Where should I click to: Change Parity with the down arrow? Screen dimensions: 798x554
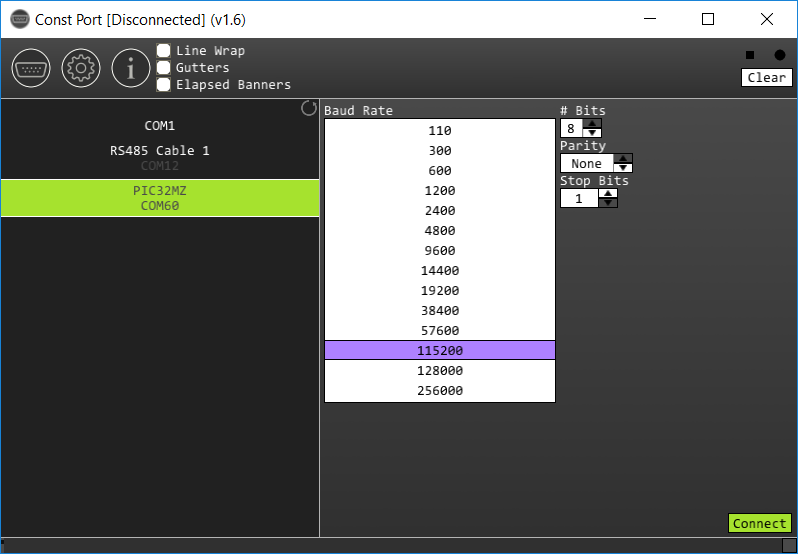click(623, 168)
